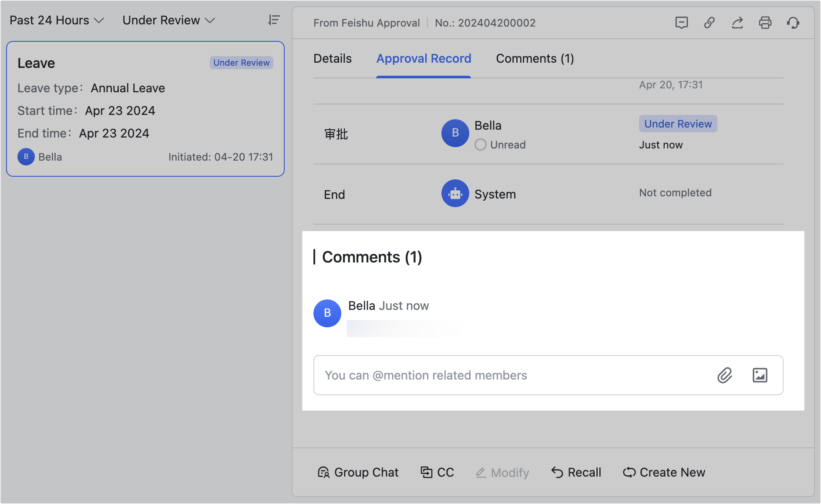Image resolution: width=821 pixels, height=504 pixels.
Task: Start a Group Chat
Action: click(x=358, y=472)
